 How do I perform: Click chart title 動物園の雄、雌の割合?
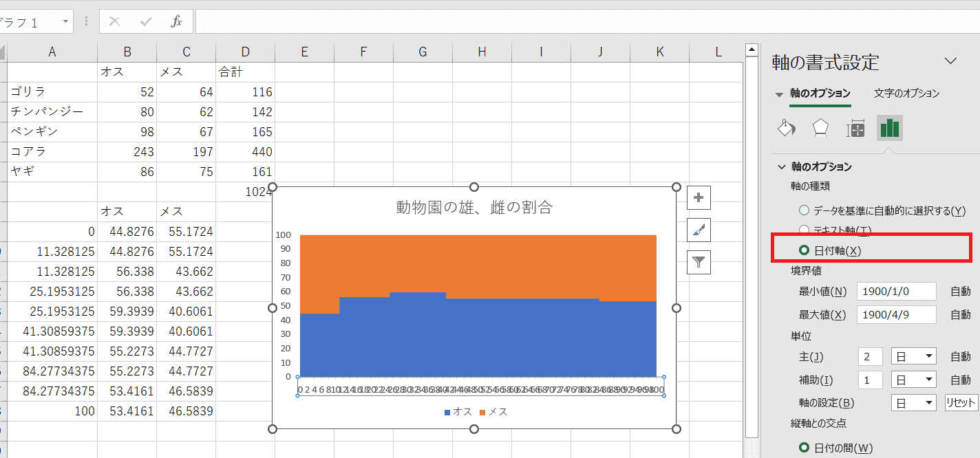pos(474,208)
